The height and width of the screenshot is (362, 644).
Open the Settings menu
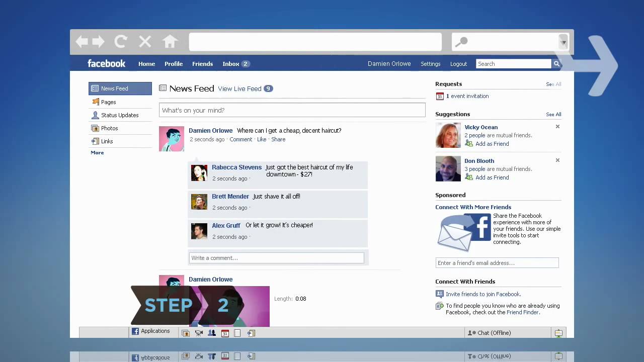coord(430,64)
